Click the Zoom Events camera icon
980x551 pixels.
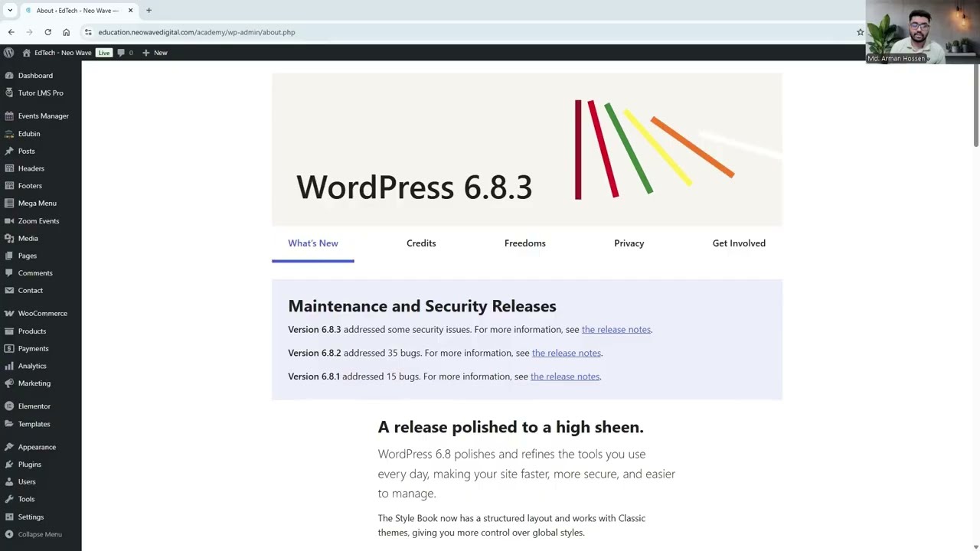click(x=9, y=221)
